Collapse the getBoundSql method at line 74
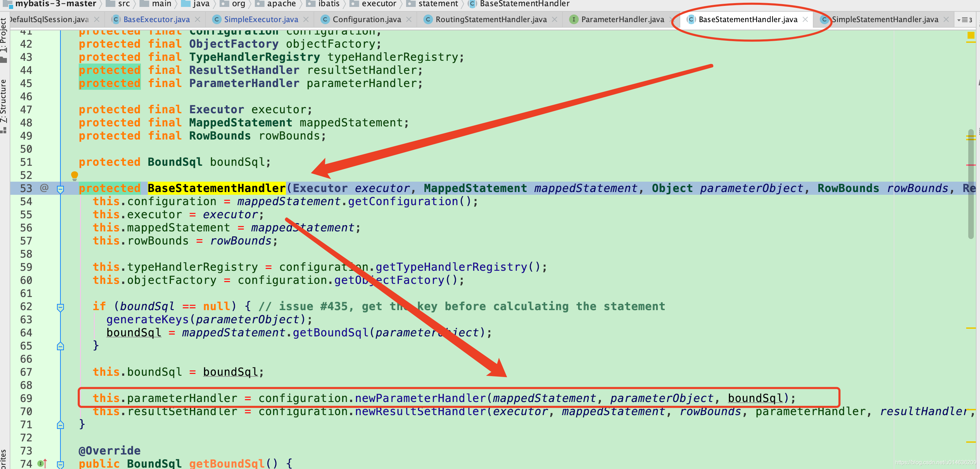 (60, 464)
